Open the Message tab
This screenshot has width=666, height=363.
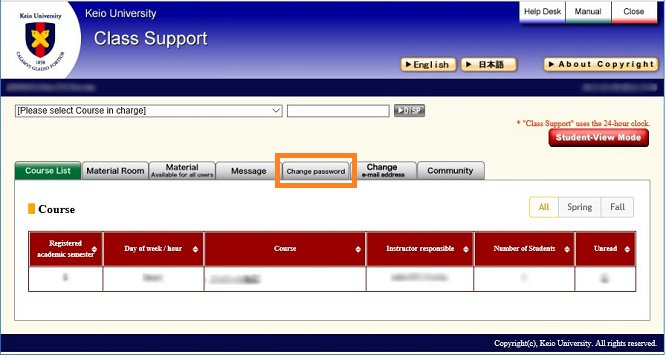(x=249, y=171)
